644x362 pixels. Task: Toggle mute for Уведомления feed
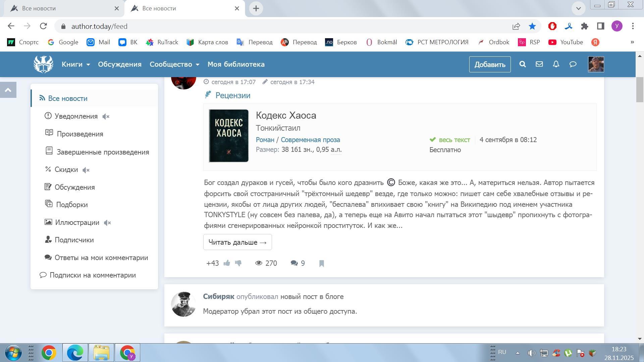[106, 116]
